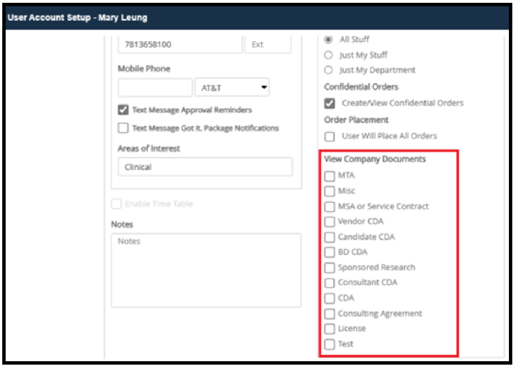The height and width of the screenshot is (368, 514).
Task: Click into the Notes text area
Action: tap(206, 270)
